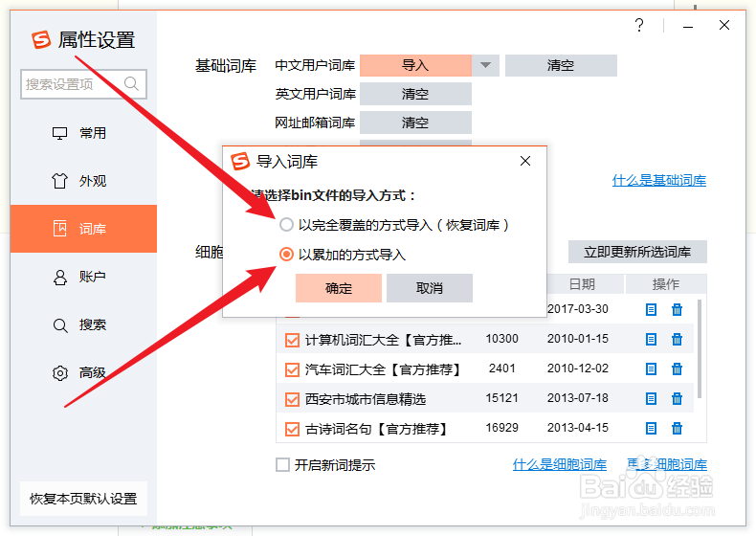Click the cell dictionary list scrollbar

point(700,348)
